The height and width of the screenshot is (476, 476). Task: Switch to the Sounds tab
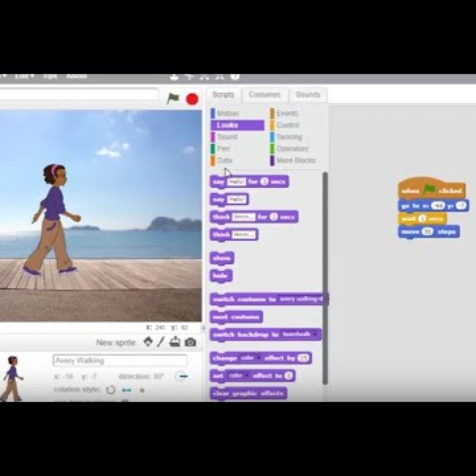click(307, 95)
